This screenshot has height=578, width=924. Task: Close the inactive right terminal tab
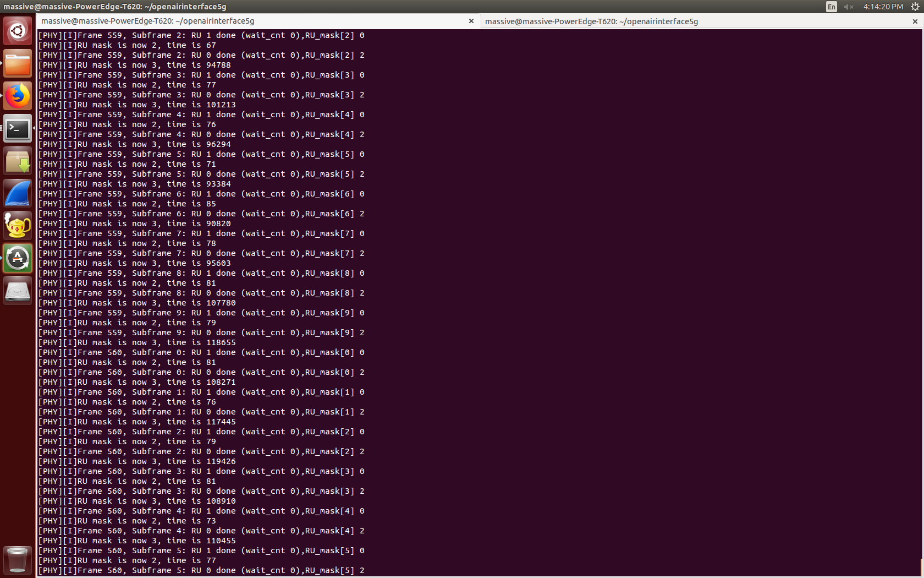[x=915, y=21]
